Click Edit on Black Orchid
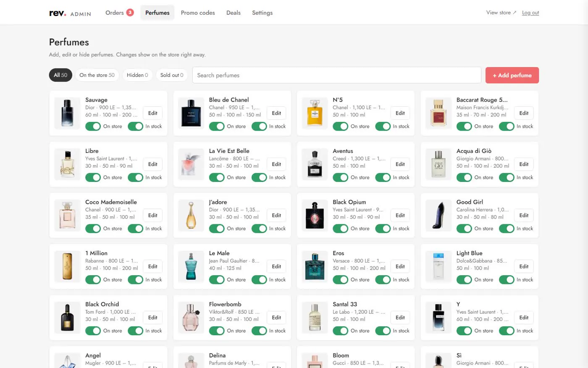Image resolution: width=588 pixels, height=368 pixels. tap(152, 318)
